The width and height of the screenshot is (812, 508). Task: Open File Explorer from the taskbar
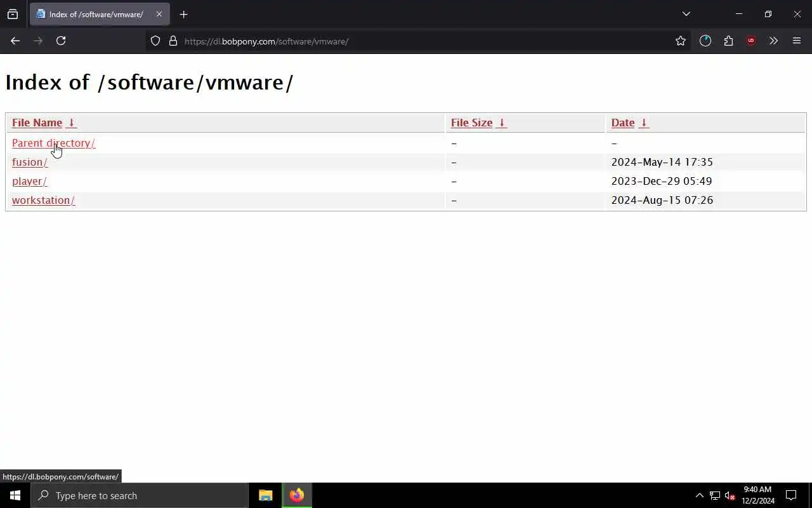tap(266, 495)
